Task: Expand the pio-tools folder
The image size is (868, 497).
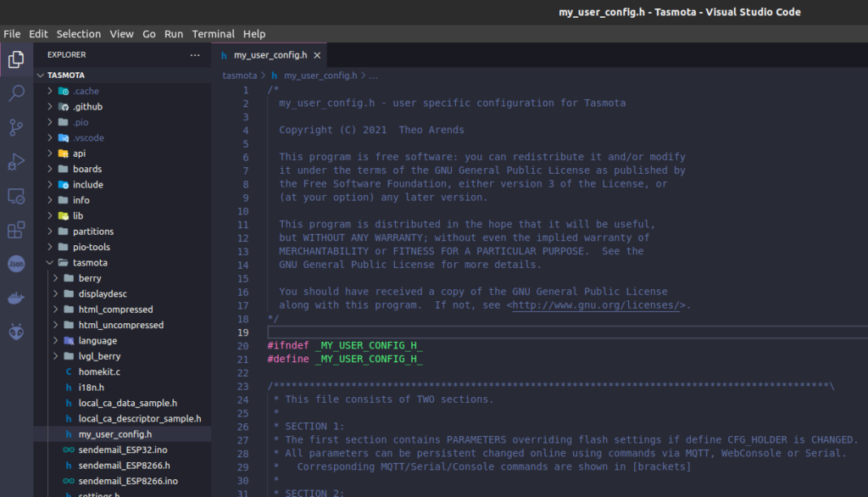Action: 122,247
